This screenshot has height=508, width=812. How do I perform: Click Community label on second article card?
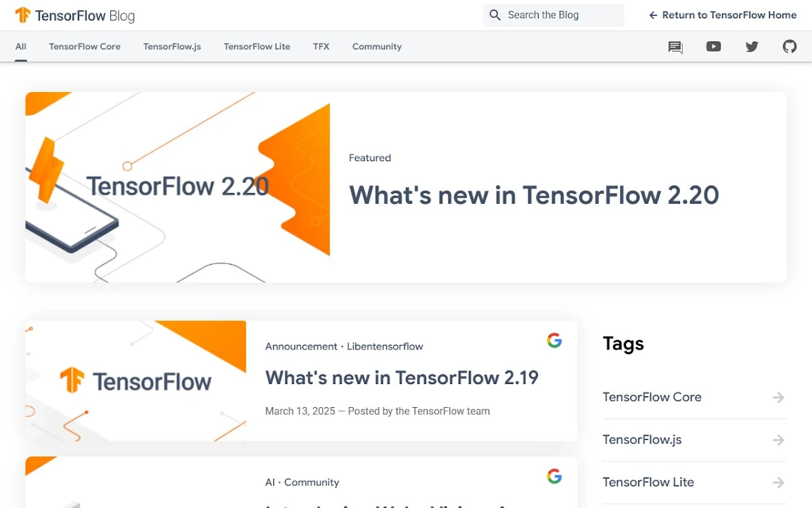point(312,482)
